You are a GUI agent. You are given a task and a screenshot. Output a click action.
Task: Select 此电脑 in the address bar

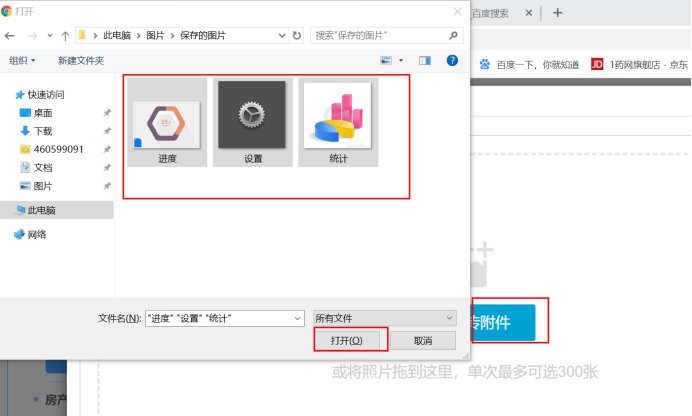(117, 35)
